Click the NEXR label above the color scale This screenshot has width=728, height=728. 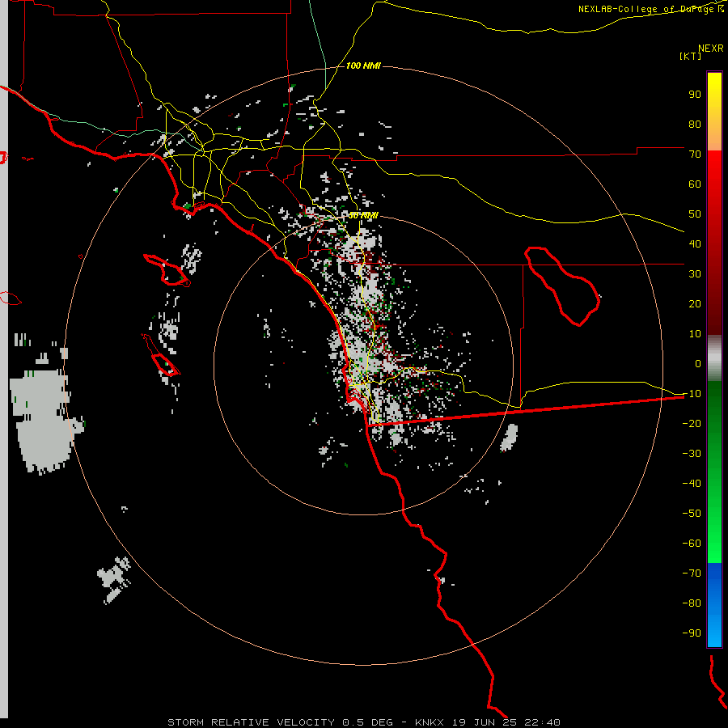click(x=711, y=49)
